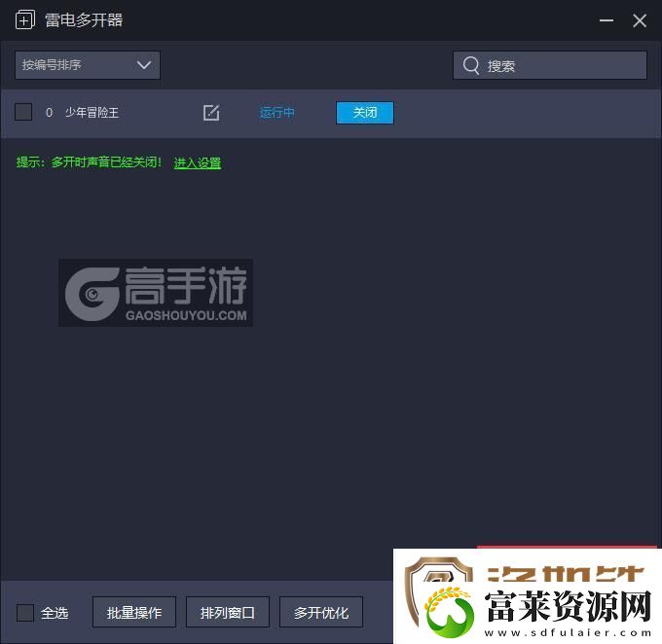Viewport: 662px width, 644px height.
Task: Follow the 进入设置 link
Action: pos(198,162)
